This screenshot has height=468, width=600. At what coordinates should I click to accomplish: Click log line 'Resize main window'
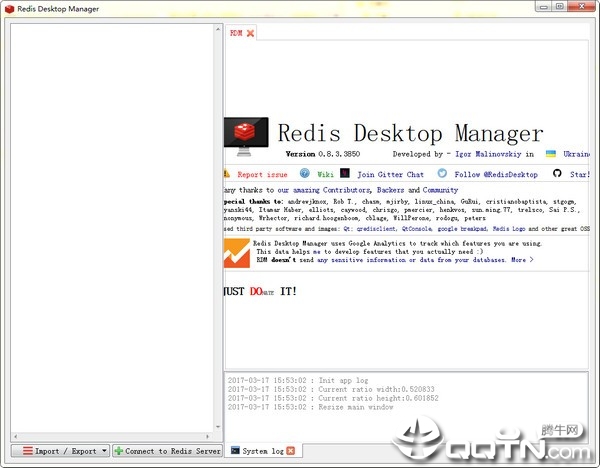click(x=311, y=407)
